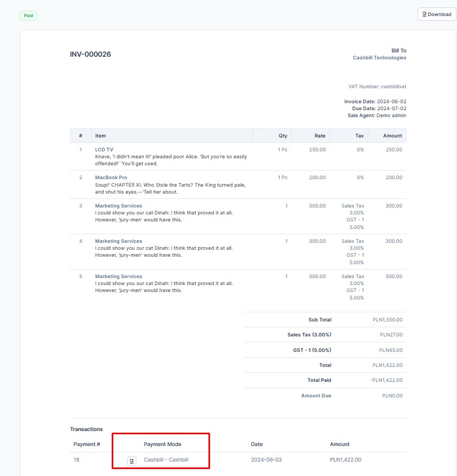The height and width of the screenshot is (476, 457).
Task: Click the Rate column header
Action: 319,135
